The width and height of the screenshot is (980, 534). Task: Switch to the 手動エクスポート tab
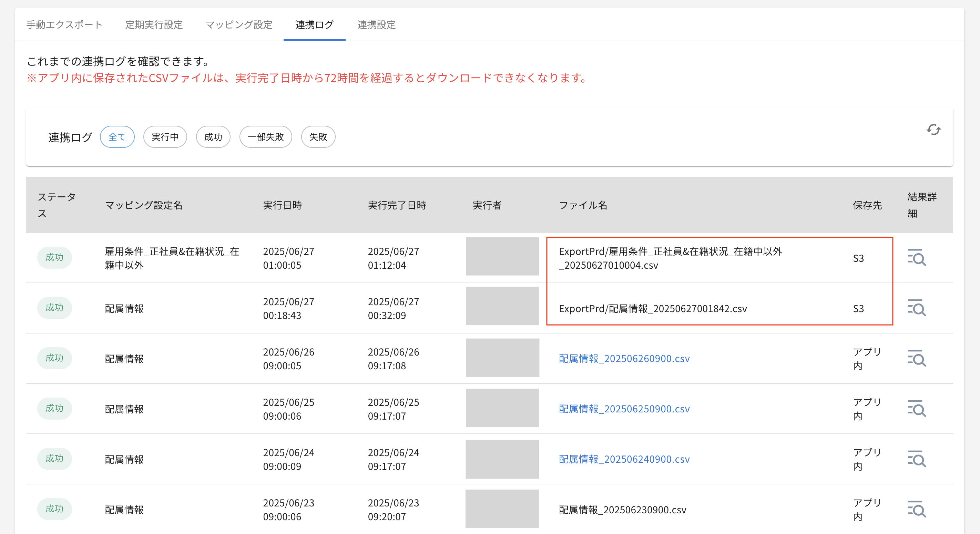(64, 25)
